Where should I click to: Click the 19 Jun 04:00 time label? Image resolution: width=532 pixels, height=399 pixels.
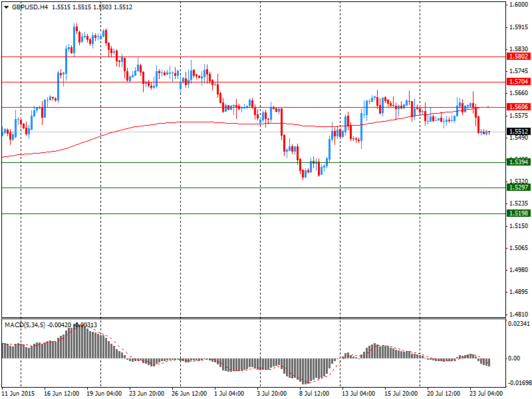[x=104, y=394]
